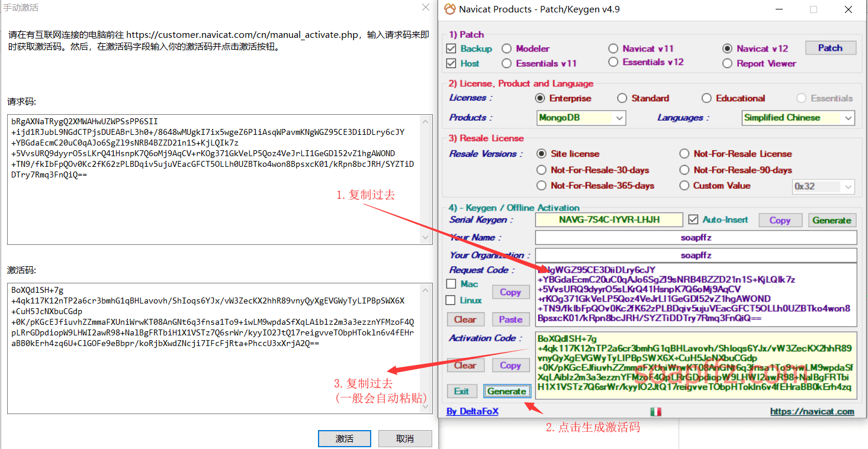Open the https://navicat.com link

[812, 411]
